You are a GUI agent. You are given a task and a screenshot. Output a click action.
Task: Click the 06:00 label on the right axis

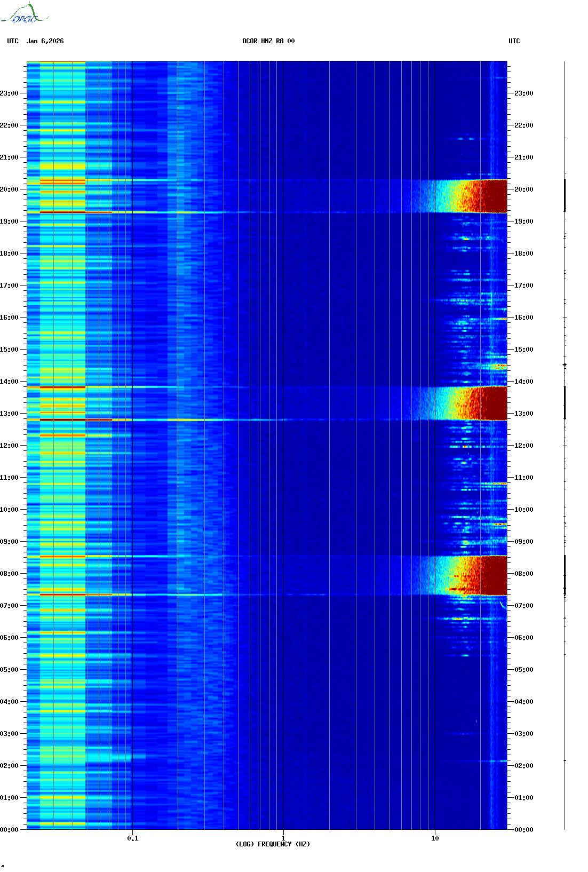coord(523,638)
